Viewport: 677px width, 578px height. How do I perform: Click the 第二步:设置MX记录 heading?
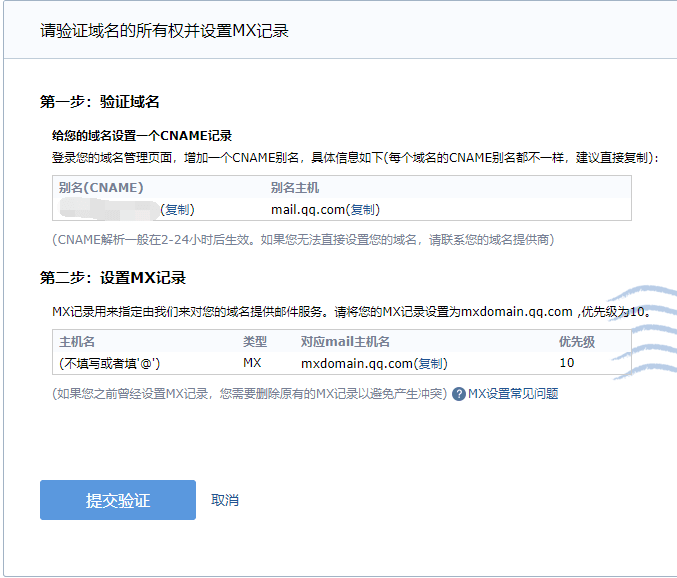tap(113, 278)
